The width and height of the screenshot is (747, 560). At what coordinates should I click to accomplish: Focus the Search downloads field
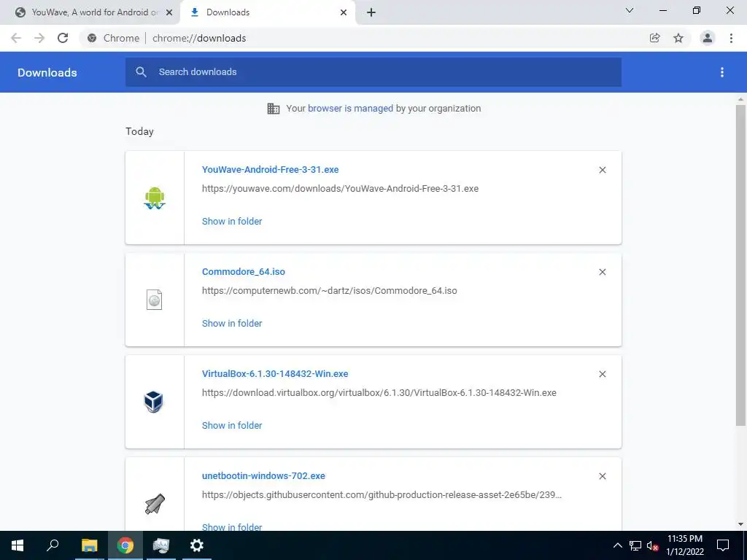[373, 72]
